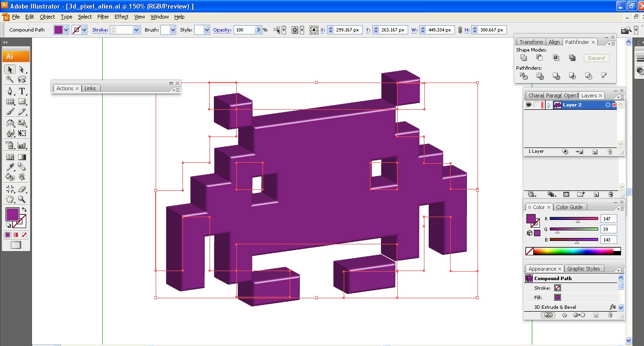644x346 pixels.
Task: Select the Hand tool
Action: click(10, 199)
